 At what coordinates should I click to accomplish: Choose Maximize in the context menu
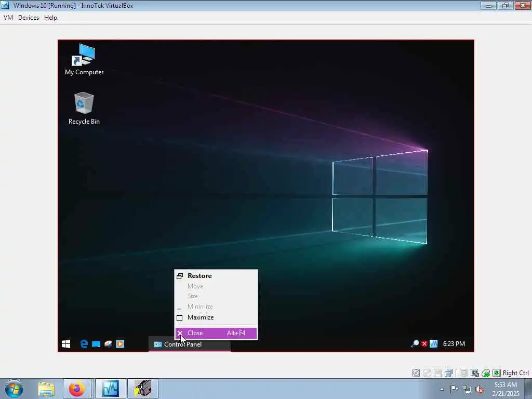tap(216, 317)
